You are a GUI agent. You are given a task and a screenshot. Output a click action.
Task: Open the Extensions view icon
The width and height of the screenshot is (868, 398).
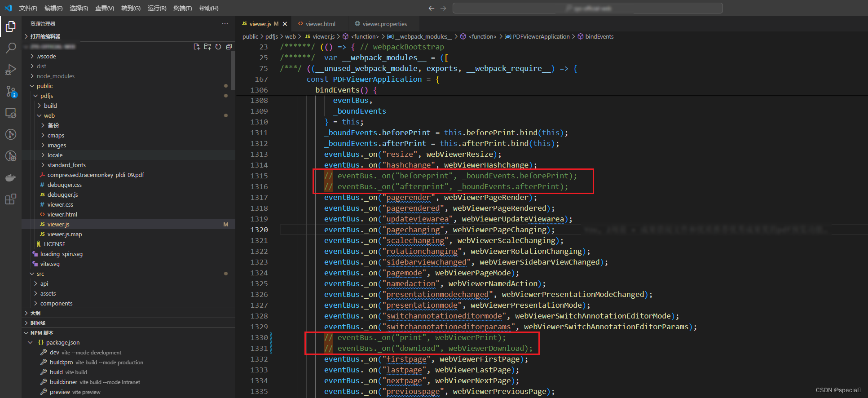[x=11, y=199]
